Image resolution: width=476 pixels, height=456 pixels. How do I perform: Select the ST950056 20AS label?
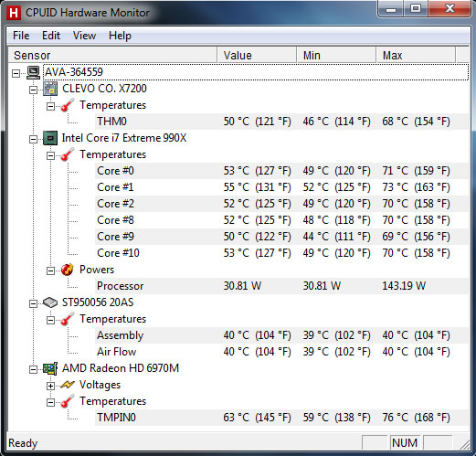[x=98, y=302]
